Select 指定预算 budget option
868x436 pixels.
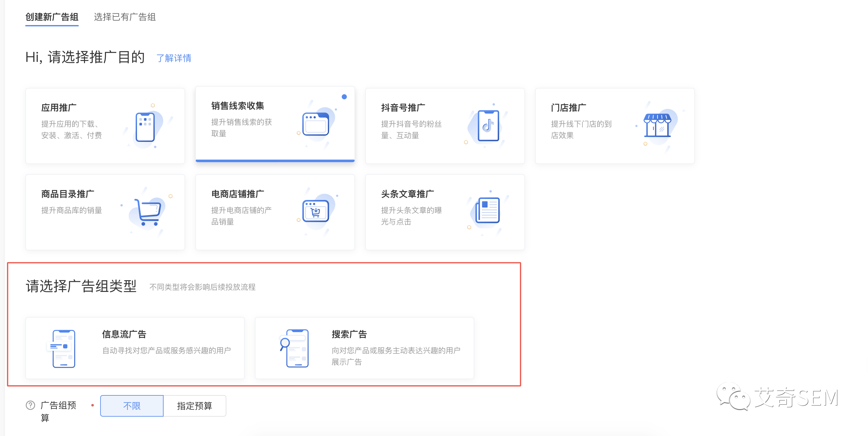[194, 406]
